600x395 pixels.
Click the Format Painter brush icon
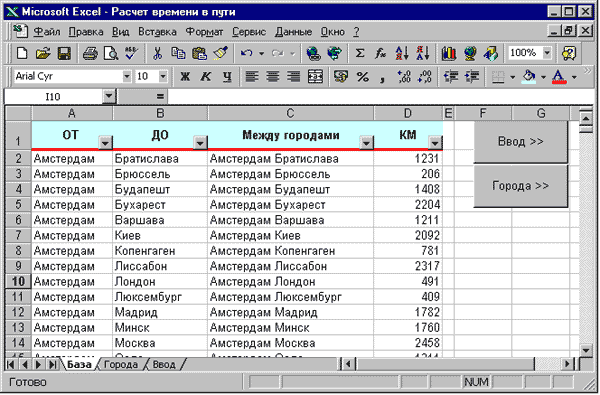coord(221,54)
